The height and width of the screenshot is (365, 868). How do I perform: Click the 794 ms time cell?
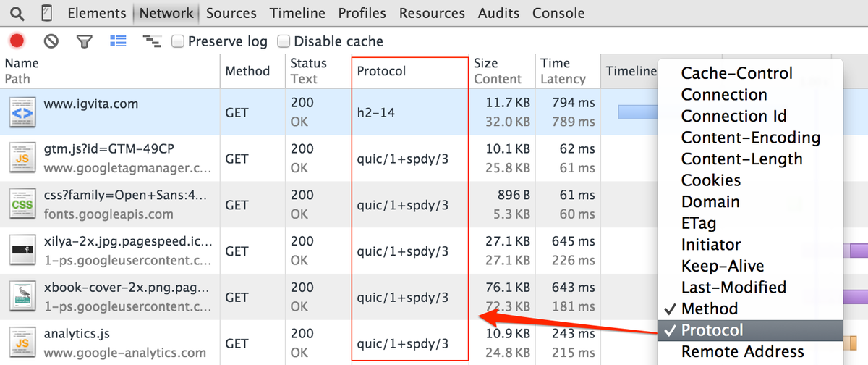(574, 104)
